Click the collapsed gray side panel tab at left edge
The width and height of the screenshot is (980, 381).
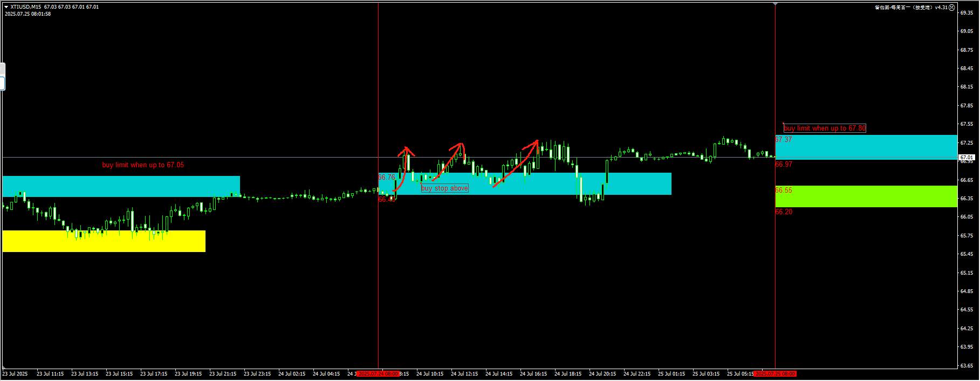[x=2, y=69]
